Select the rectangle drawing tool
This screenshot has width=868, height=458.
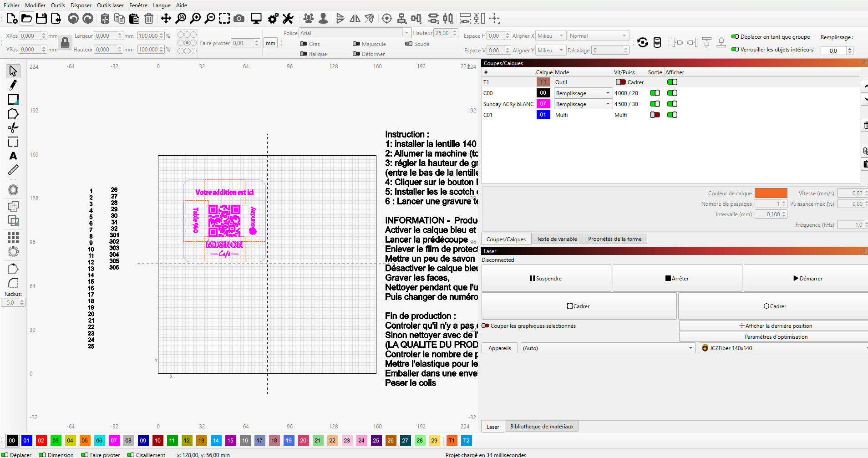[13, 99]
